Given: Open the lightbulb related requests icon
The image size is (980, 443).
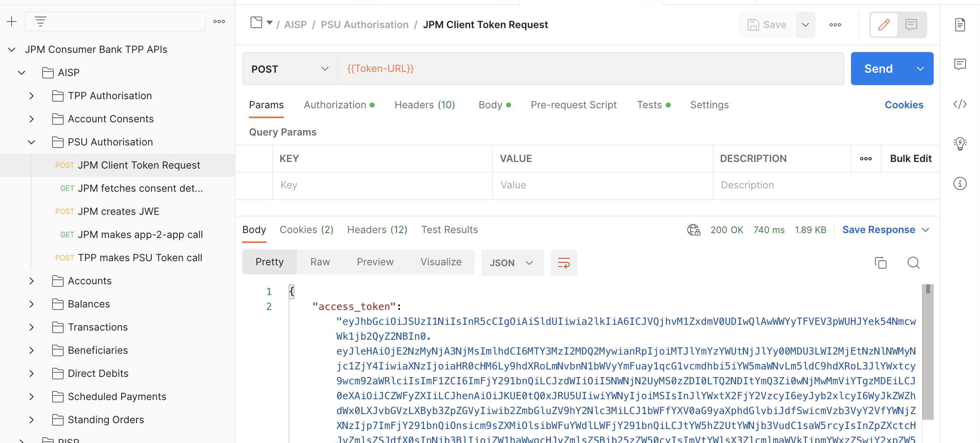Looking at the screenshot, I should coord(960,144).
